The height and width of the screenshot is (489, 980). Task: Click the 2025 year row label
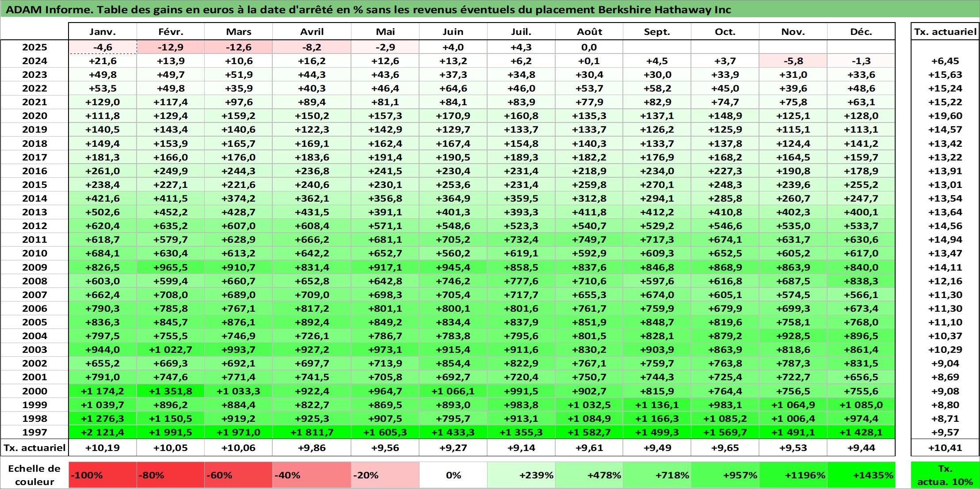click(x=35, y=47)
